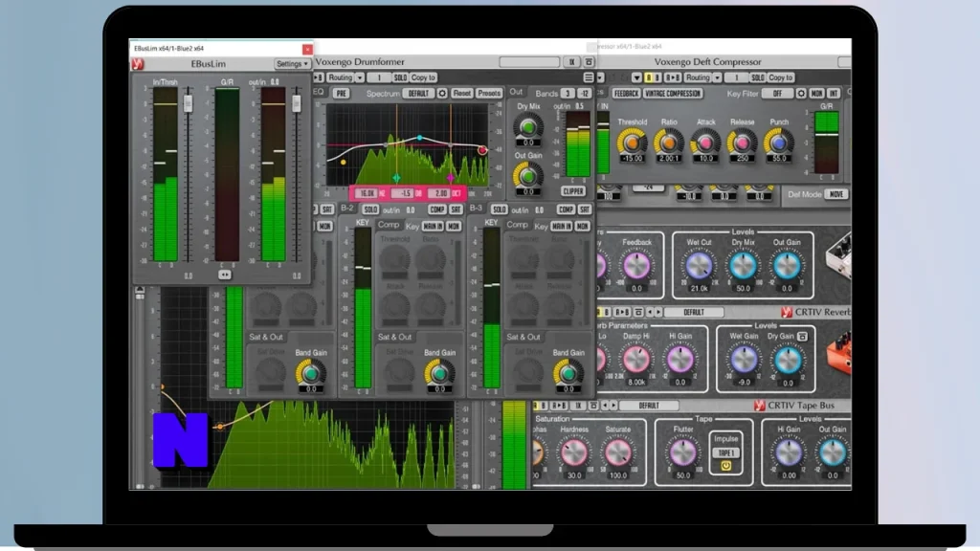Screen dimensions: 980x551
Task: Select the B-2 Sat & Out tab
Action: (x=394, y=337)
